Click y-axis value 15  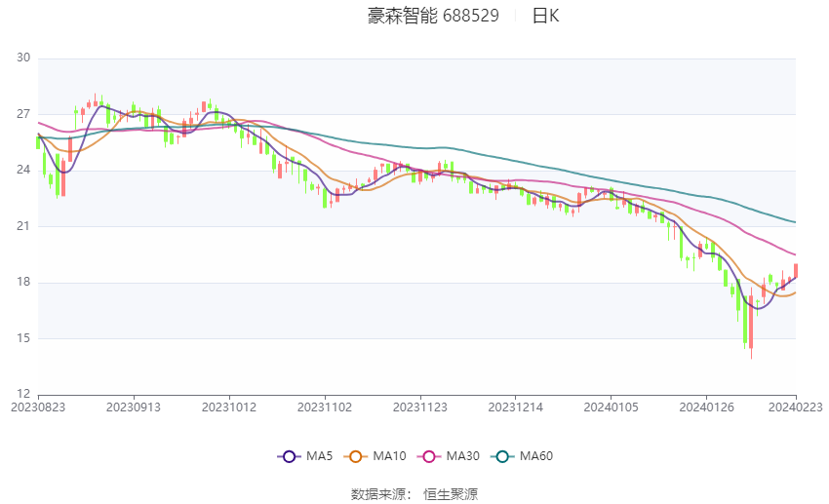pyautogui.click(x=23, y=338)
